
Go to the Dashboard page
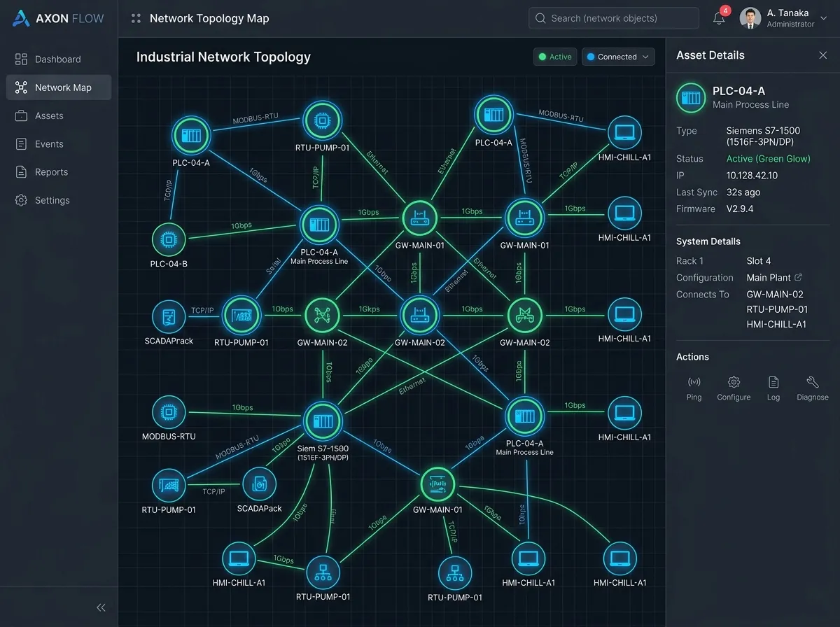click(x=58, y=59)
